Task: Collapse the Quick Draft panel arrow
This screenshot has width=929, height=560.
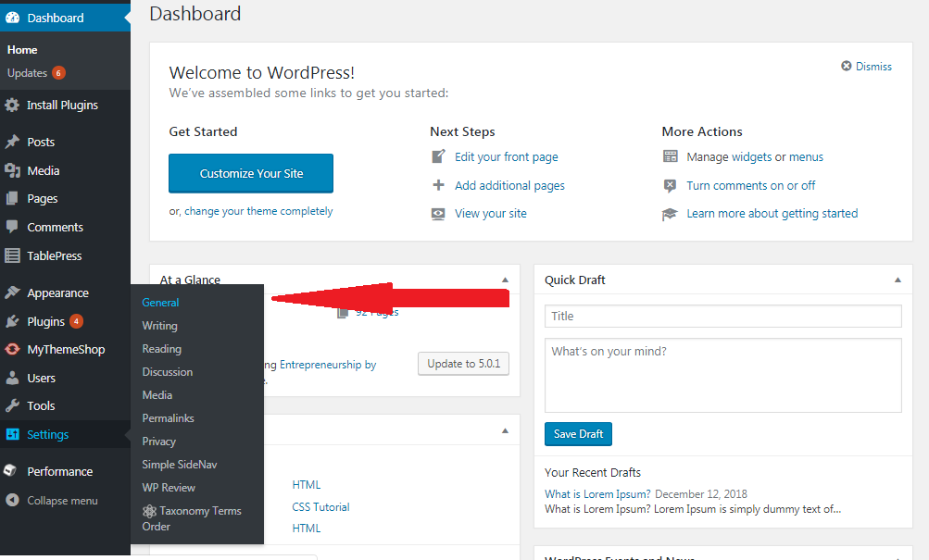Action: (898, 280)
